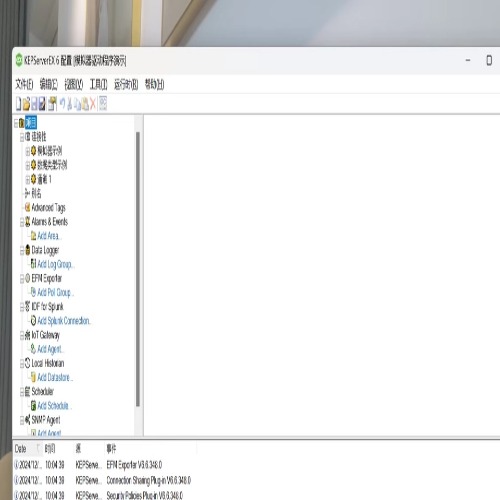Click the Paste clipboard icon

pyautogui.click(x=85, y=104)
